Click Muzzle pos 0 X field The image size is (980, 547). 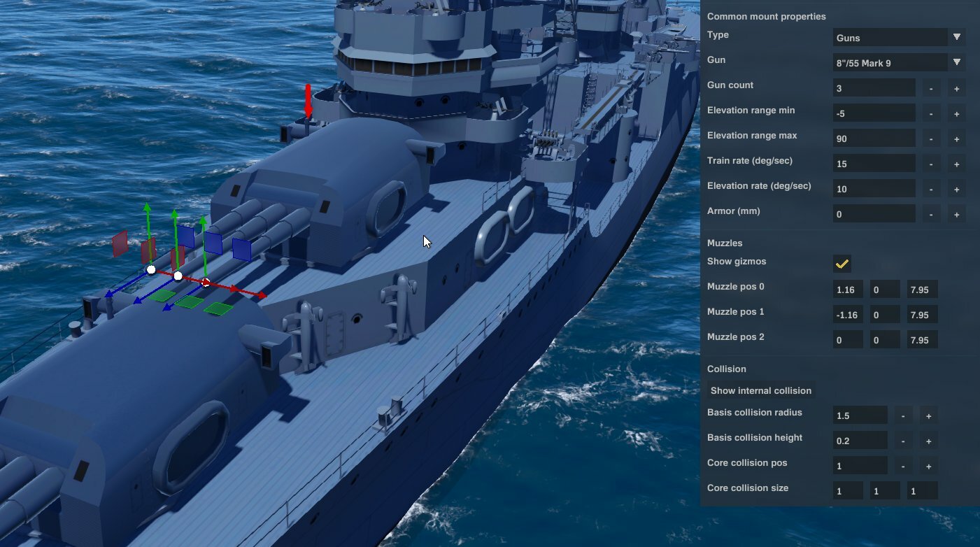coord(848,290)
